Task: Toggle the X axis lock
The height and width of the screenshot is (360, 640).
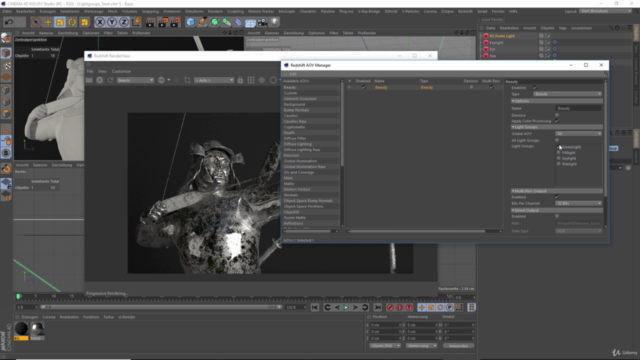Action: 100,22
